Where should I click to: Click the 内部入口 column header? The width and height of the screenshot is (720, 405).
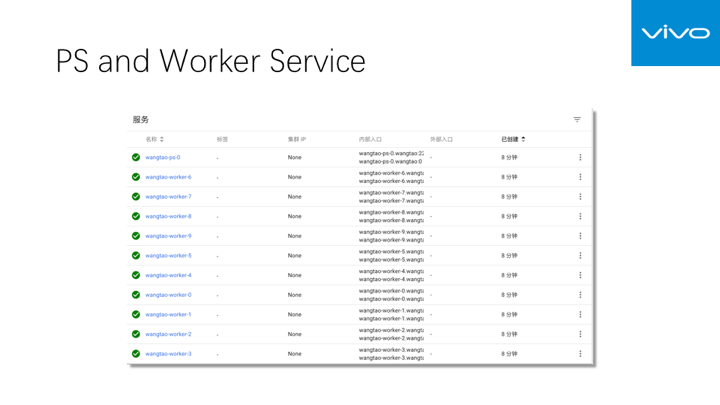pyautogui.click(x=370, y=139)
